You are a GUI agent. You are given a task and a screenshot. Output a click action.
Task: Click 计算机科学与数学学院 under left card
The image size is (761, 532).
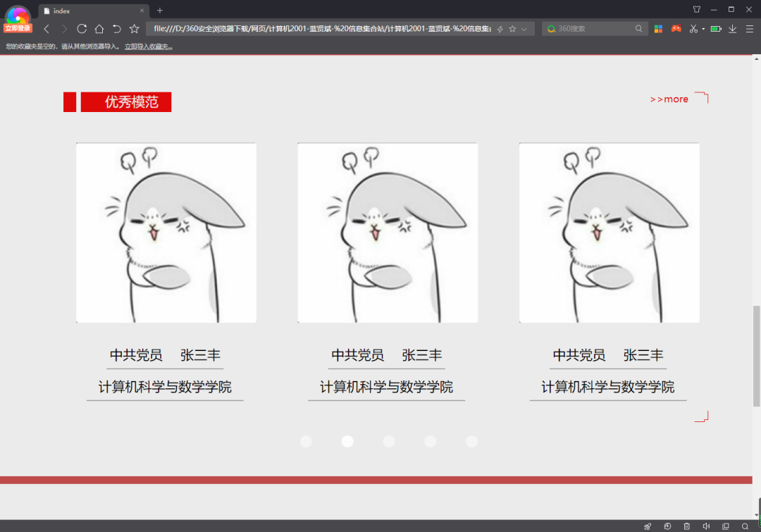tap(165, 387)
